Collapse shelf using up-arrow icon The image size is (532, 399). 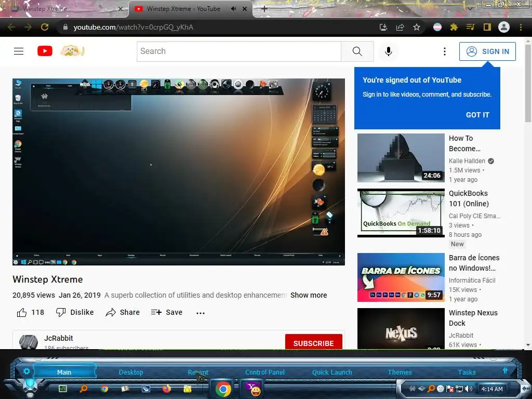(505, 370)
